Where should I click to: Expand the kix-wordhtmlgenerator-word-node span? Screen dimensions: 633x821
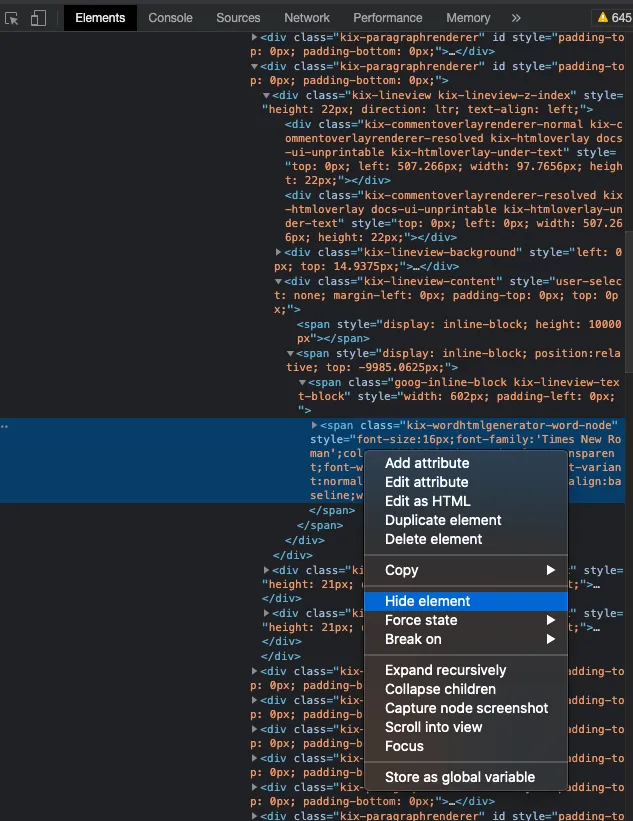[x=315, y=426]
